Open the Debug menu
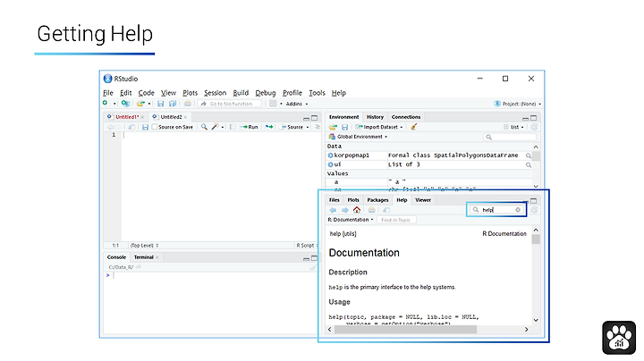Image resolution: width=644 pixels, height=361 pixels. pos(266,93)
